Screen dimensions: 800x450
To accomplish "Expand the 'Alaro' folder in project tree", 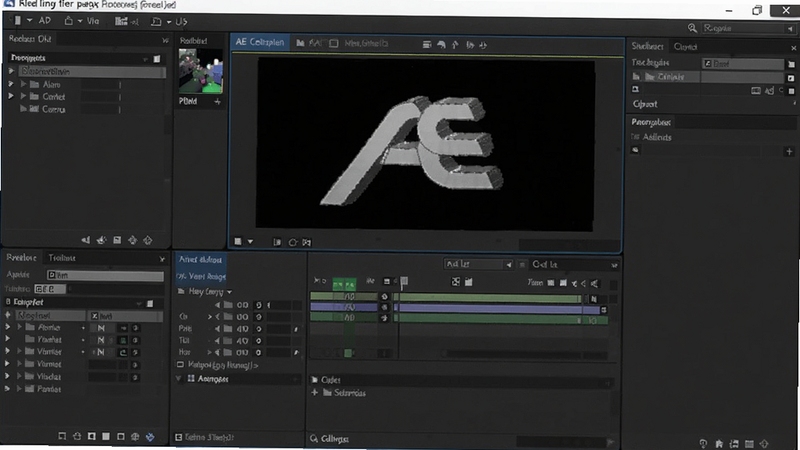I will 23,84.
